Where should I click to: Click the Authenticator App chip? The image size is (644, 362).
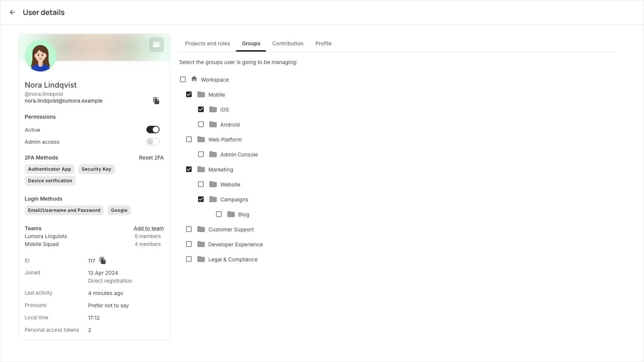tap(49, 169)
